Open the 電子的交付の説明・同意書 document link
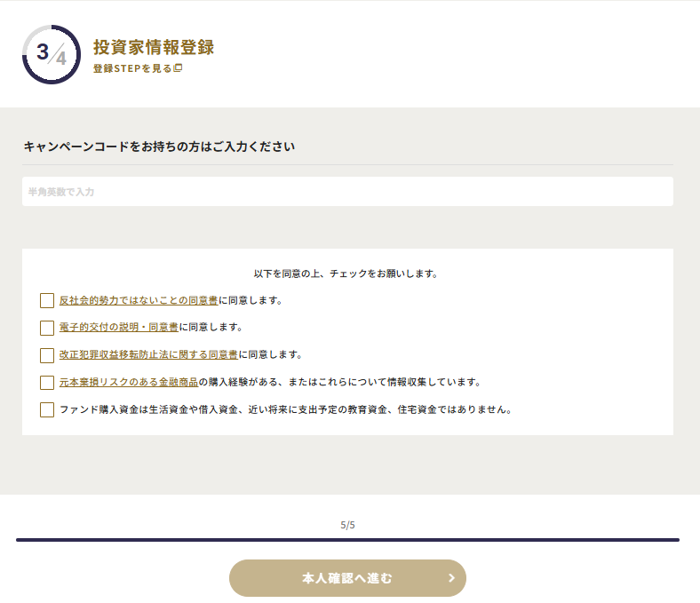The image size is (700, 603). (118, 328)
